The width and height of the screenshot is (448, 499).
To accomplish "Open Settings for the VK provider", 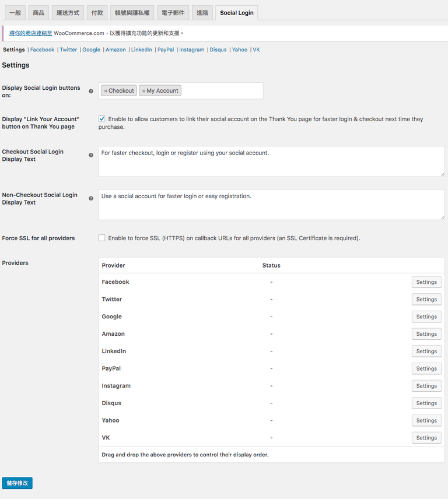I will pyautogui.click(x=426, y=438).
